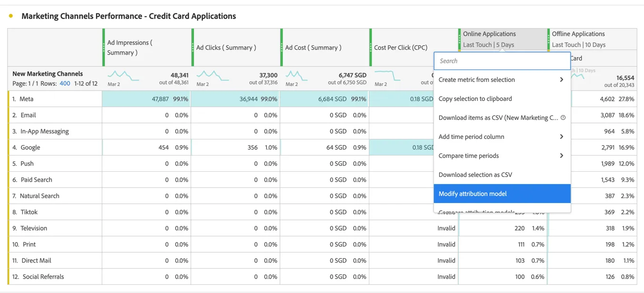Click the panel title Marketing Channels Performance
The image size is (644, 293).
click(x=129, y=16)
